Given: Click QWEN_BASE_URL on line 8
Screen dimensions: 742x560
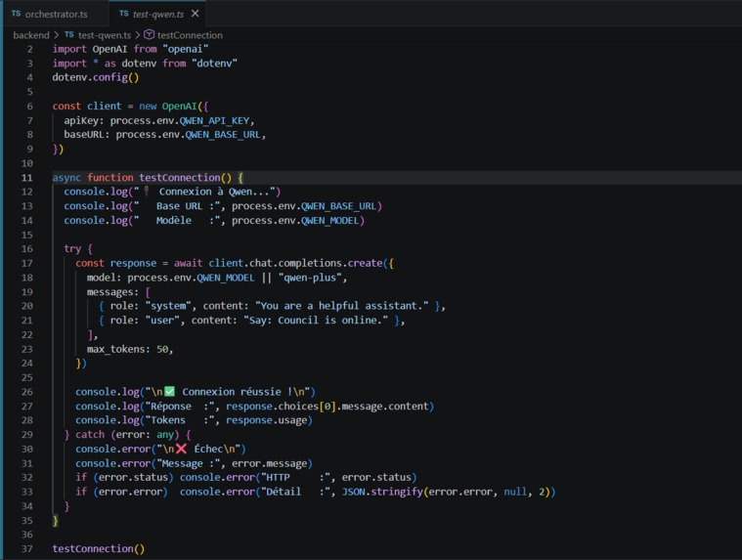Looking at the screenshot, I should tap(223, 135).
